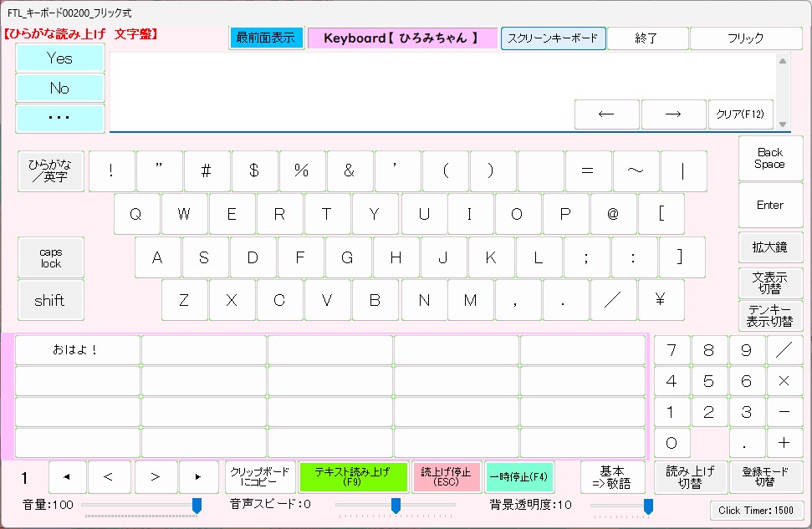Toggle the shift key
The height and width of the screenshot is (529, 812).
click(51, 301)
